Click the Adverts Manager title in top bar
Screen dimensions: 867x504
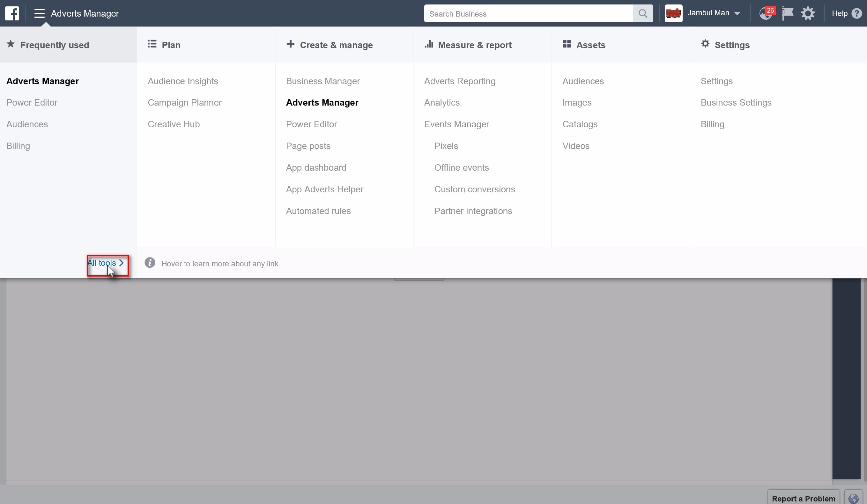click(85, 13)
